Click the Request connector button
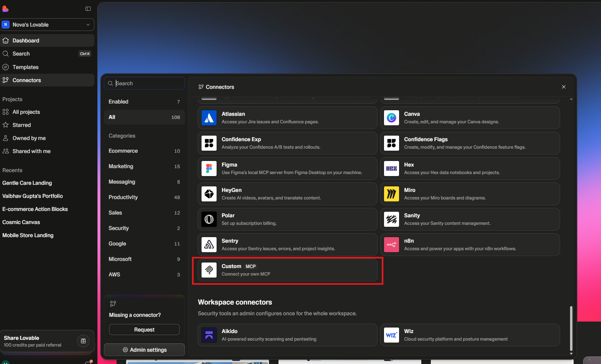This screenshot has height=364, width=601. click(x=144, y=330)
